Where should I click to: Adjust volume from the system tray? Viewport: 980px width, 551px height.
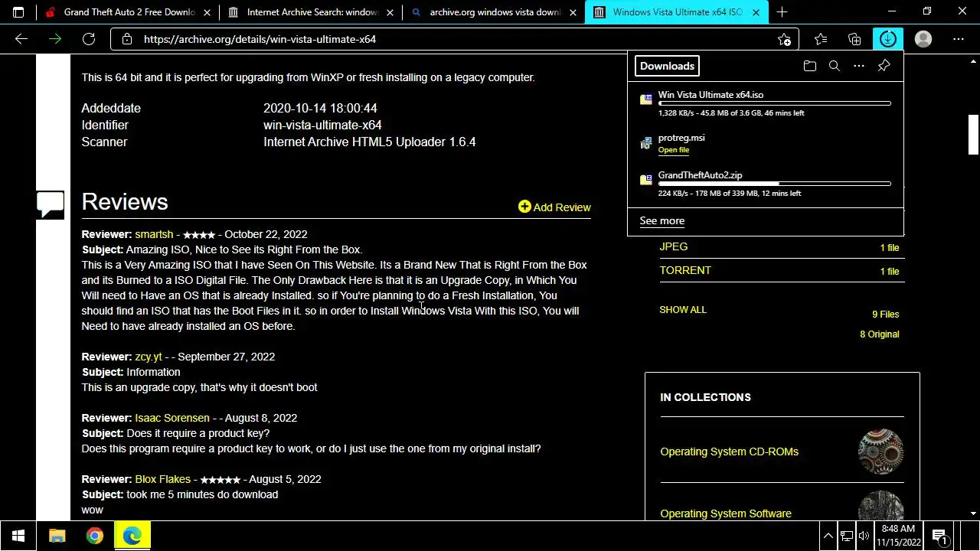[x=864, y=536]
